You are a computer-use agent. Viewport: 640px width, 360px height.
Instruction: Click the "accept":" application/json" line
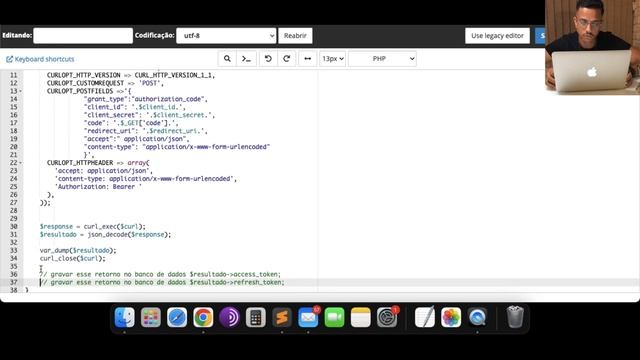(137, 139)
